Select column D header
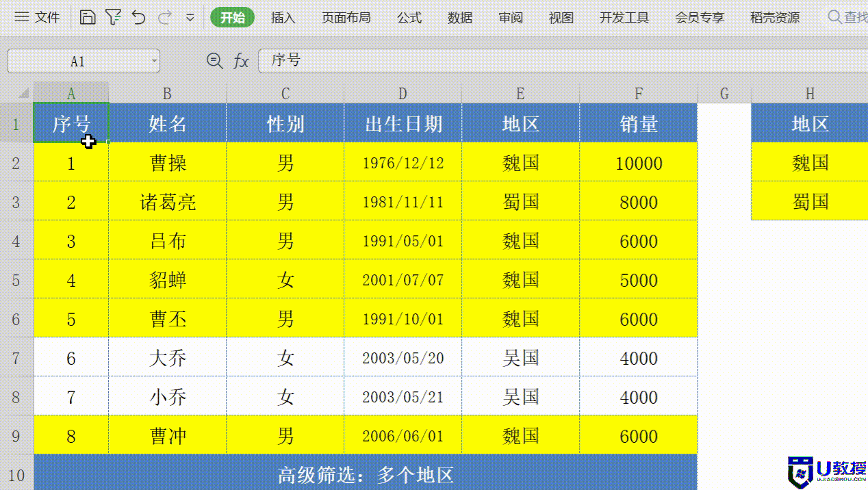868x490 pixels. pos(403,93)
